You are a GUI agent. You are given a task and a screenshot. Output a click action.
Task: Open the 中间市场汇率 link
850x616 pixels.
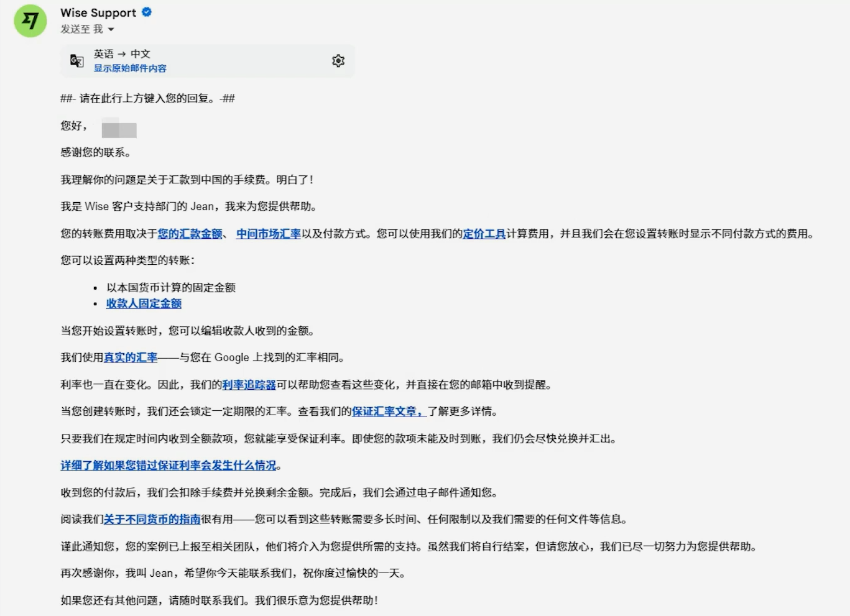point(269,234)
